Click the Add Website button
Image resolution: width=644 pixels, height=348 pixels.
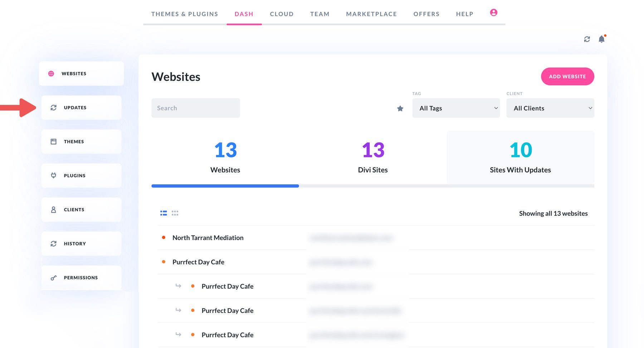(x=567, y=76)
